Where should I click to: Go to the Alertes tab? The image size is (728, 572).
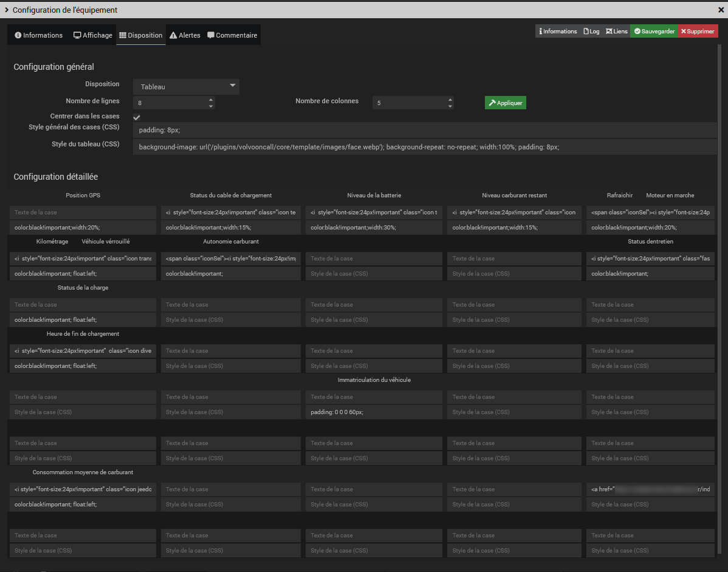(185, 35)
